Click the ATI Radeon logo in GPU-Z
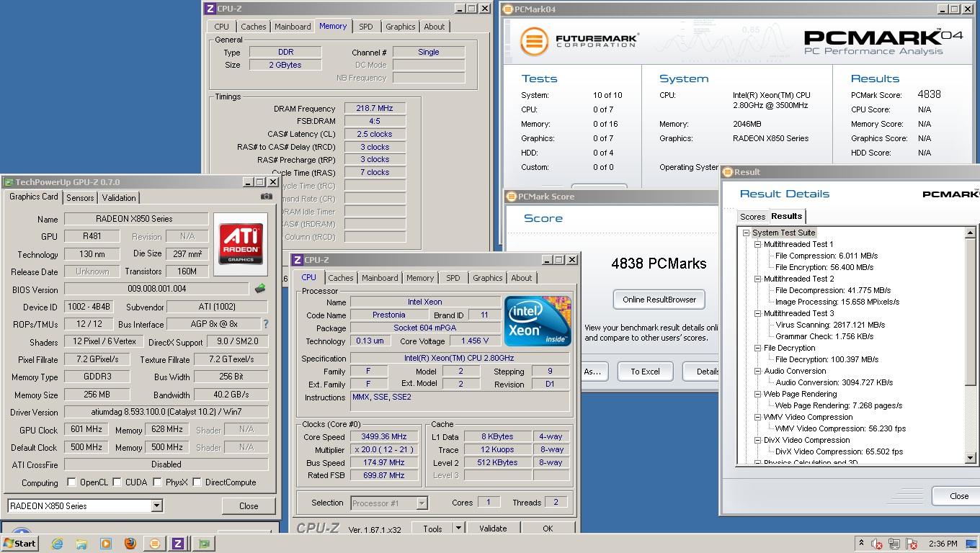The image size is (980, 553). click(241, 244)
